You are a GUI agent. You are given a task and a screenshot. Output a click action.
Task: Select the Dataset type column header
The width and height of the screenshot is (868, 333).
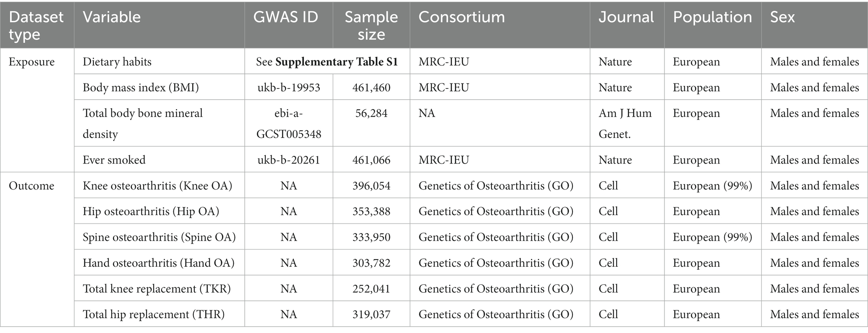click(x=37, y=25)
